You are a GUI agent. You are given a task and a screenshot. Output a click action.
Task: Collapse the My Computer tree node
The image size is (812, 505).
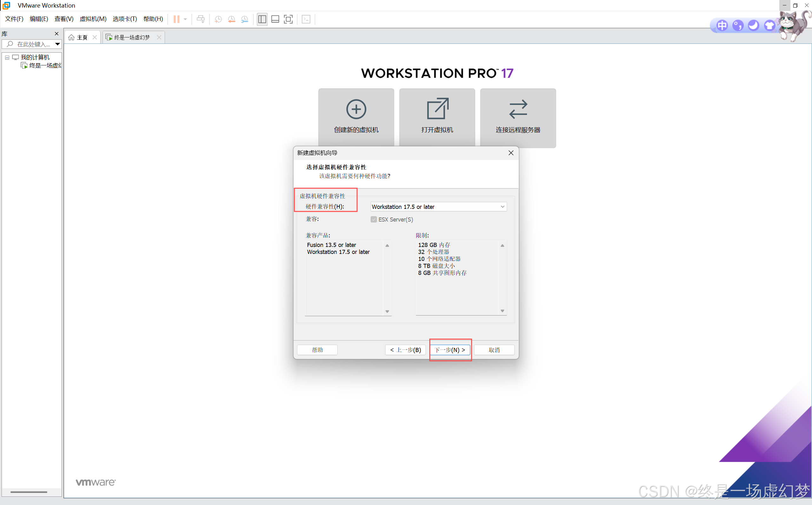point(7,57)
